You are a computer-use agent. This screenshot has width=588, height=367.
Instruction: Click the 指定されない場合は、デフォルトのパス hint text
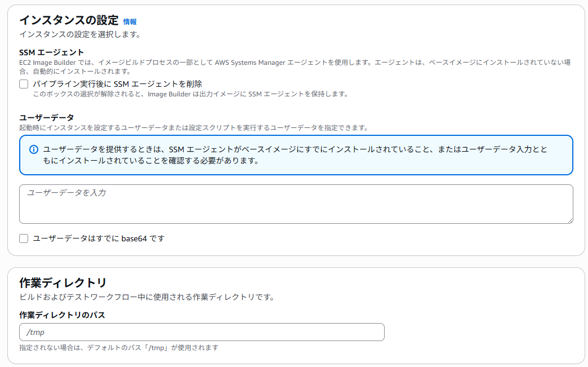(119, 348)
